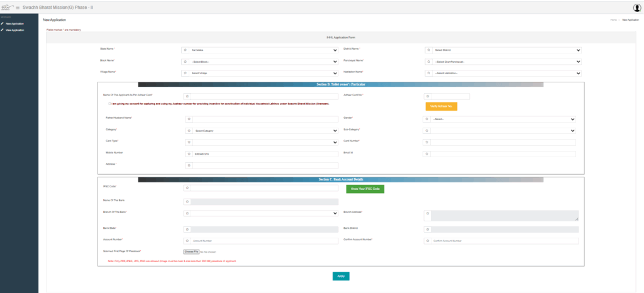This screenshot has height=293, width=644.
Task: Click the Know Your IFSC Code button
Action: click(365, 189)
